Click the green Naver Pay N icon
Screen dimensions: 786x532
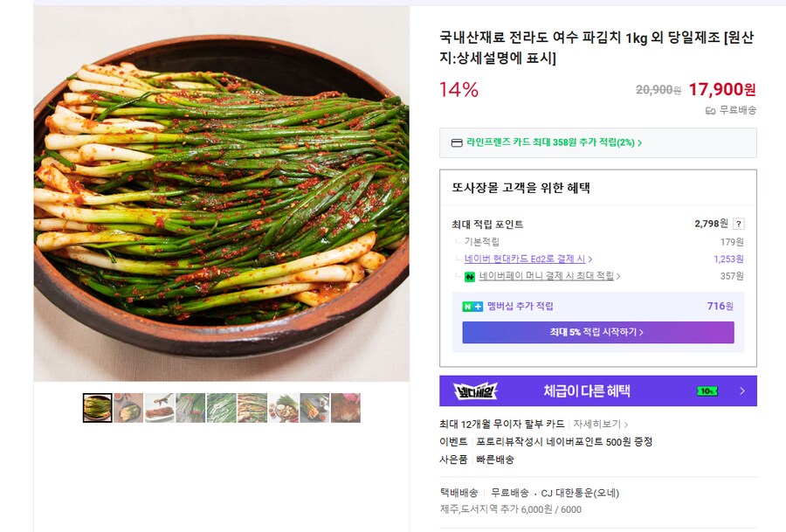[x=469, y=275]
